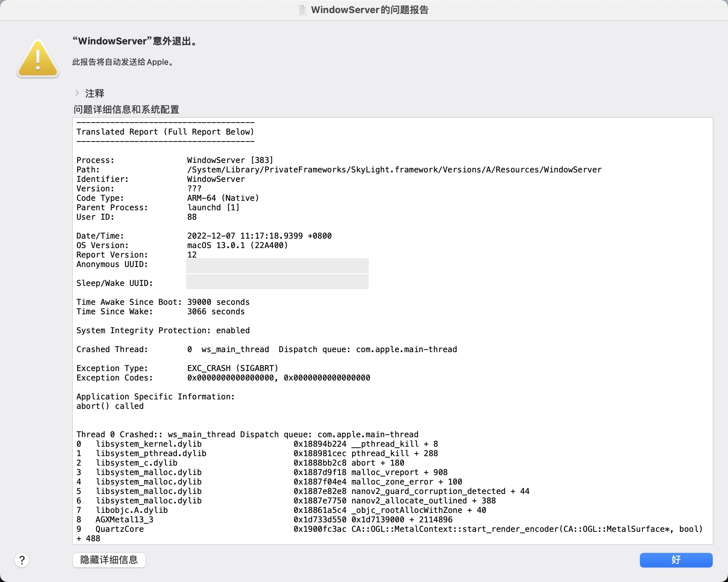Click the redacted Anonymous UUID box
The height and width of the screenshot is (582, 728).
277,266
